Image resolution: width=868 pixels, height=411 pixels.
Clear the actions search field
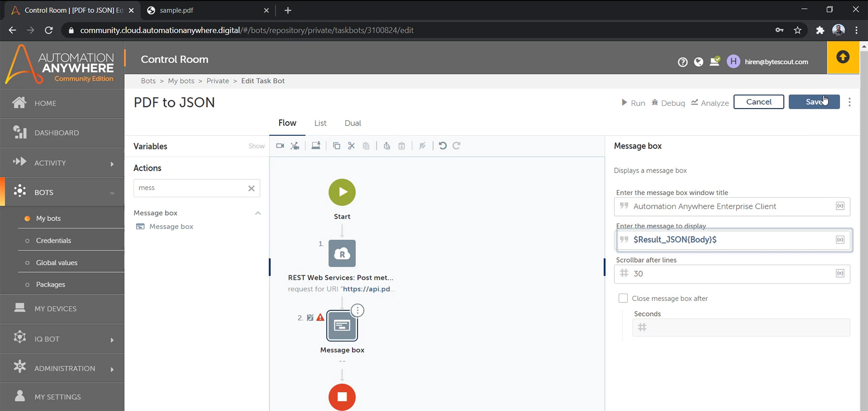(251, 188)
